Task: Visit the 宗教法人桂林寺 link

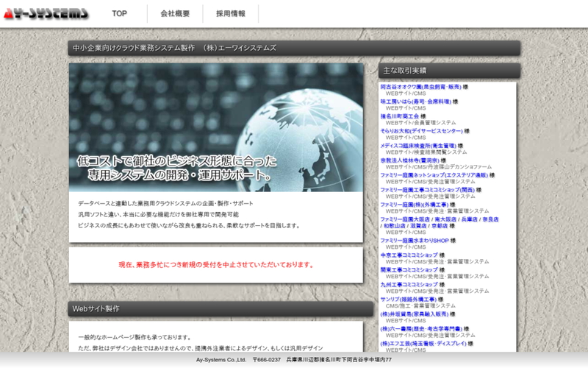Action: point(409,160)
